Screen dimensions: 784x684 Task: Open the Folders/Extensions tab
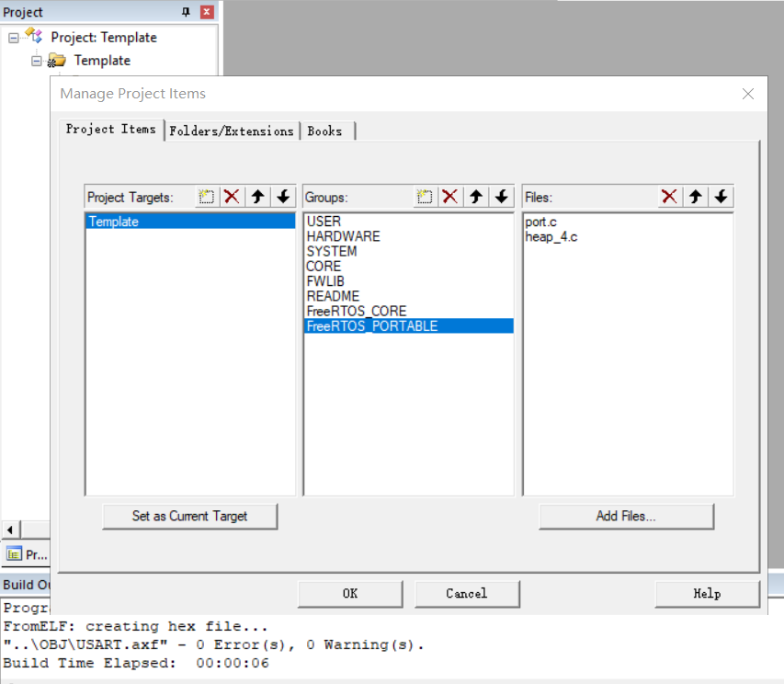click(232, 131)
